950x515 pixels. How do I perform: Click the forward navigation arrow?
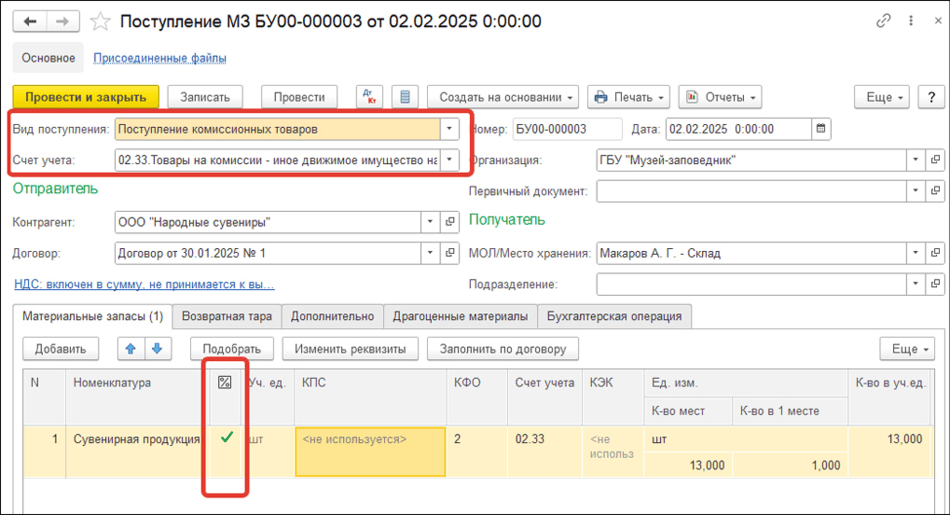pyautogui.click(x=62, y=21)
